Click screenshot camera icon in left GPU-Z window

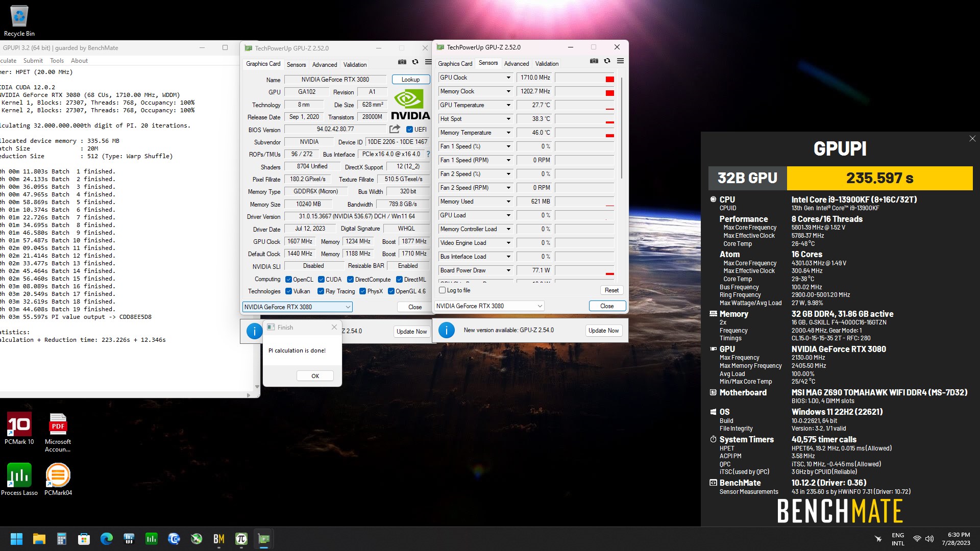(x=402, y=62)
